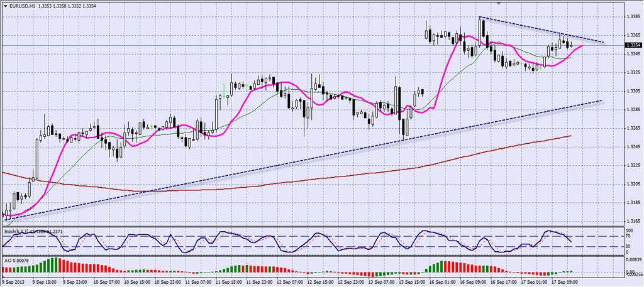Click the Stochastic 70 level axis label

tap(627, 236)
